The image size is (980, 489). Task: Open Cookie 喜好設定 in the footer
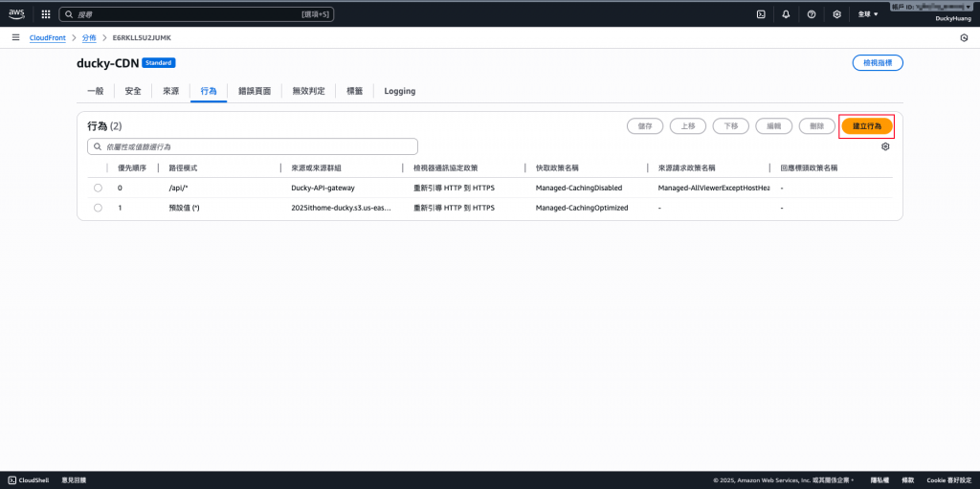point(948,480)
